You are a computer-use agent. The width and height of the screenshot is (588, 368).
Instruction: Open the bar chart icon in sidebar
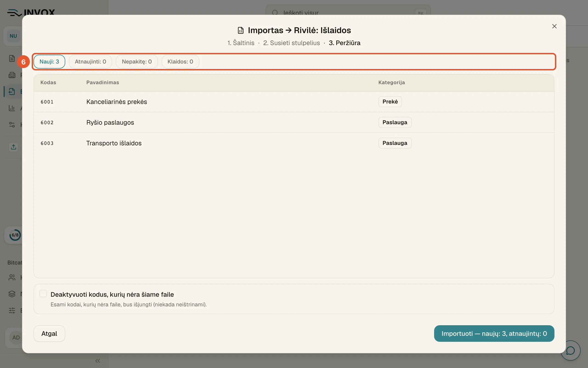pos(12,108)
